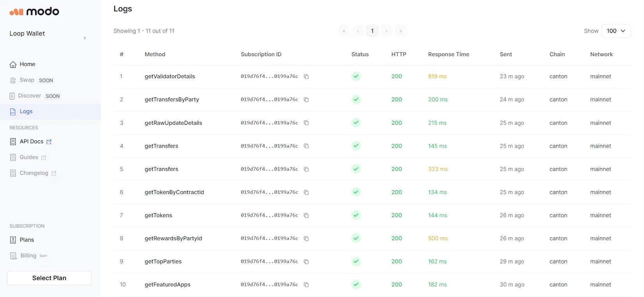This screenshot has height=297, width=644.
Task: Click the Showing 1 - 11 out of 11 text
Action: (x=144, y=31)
